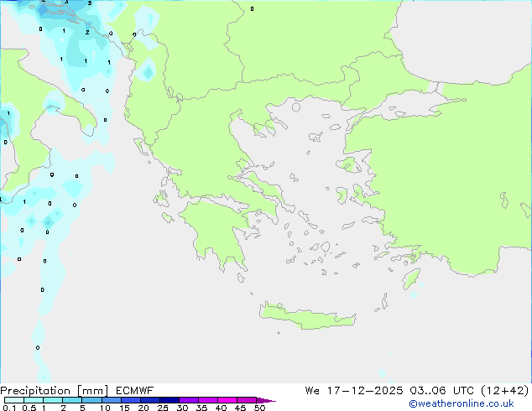Click the 1–2 mm legend color swatch

pos(53,400)
